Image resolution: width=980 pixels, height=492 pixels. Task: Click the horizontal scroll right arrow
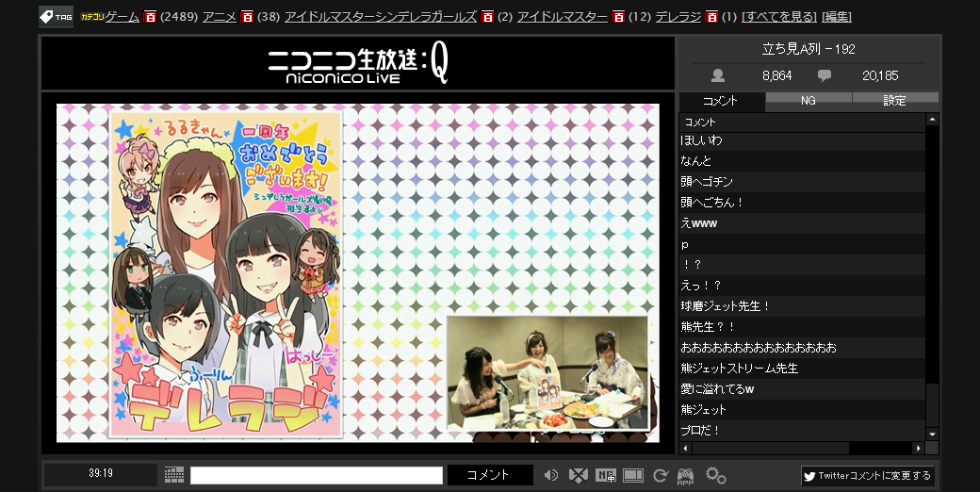(918, 449)
